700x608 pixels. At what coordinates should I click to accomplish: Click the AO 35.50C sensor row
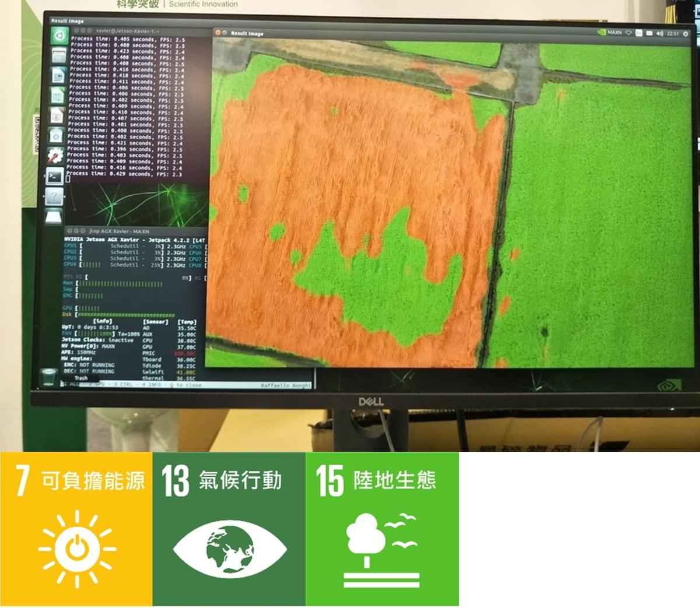[x=170, y=328]
